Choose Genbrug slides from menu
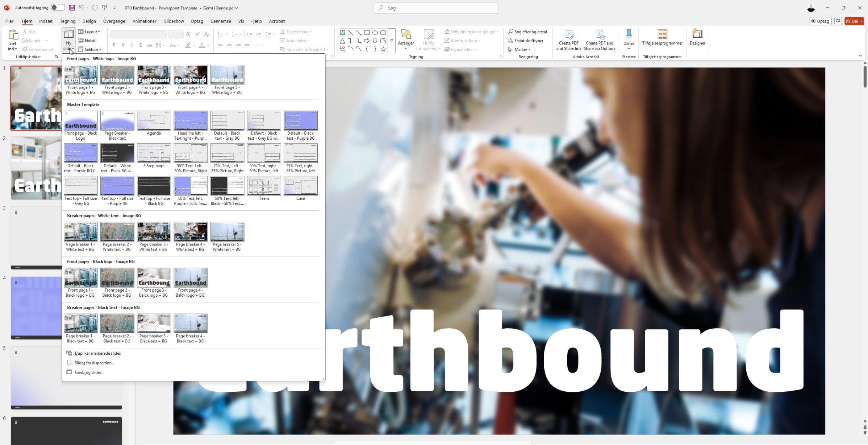This screenshot has height=445, width=868. tap(89, 372)
